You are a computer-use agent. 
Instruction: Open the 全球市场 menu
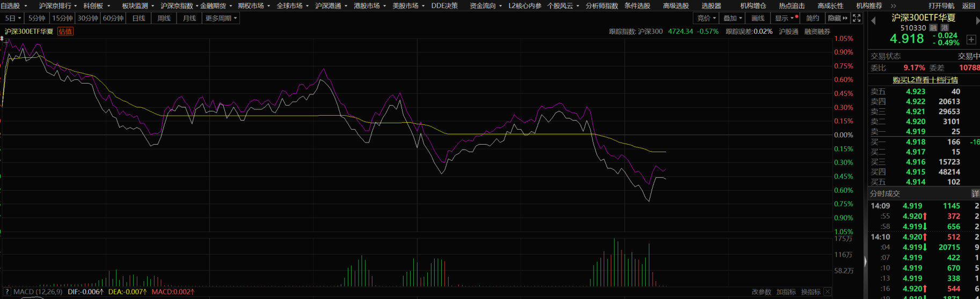pyautogui.click(x=292, y=6)
